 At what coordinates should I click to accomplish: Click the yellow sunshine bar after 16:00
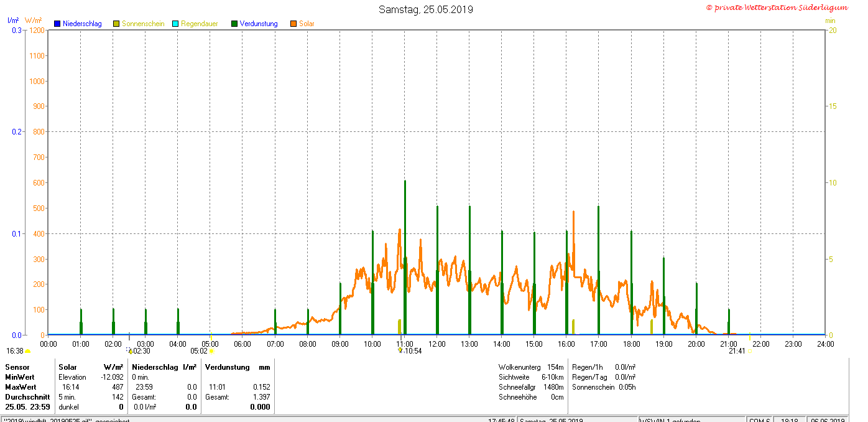[x=573, y=327]
